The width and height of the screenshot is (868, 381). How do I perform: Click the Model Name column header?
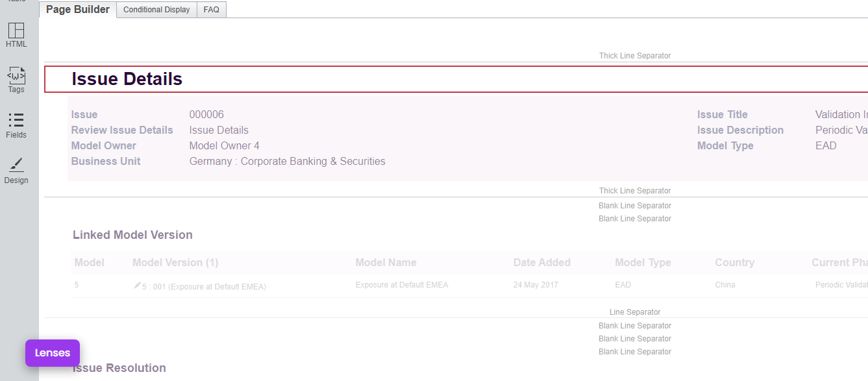[x=386, y=263]
